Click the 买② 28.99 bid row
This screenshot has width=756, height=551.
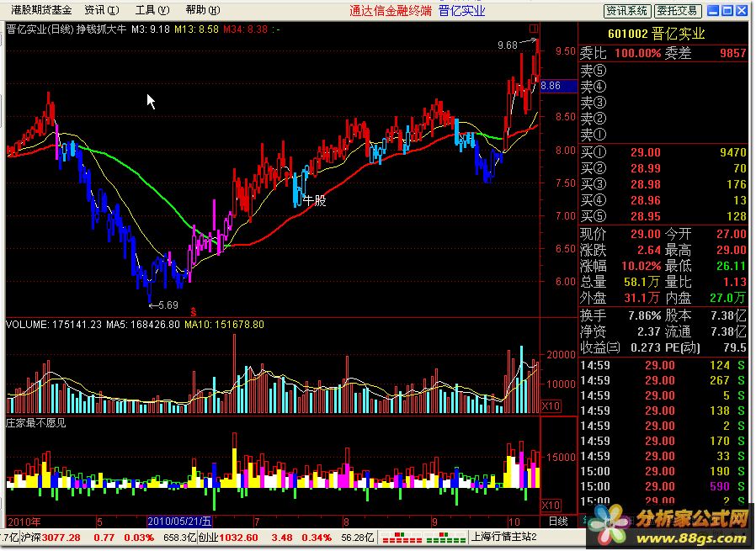[663, 168]
